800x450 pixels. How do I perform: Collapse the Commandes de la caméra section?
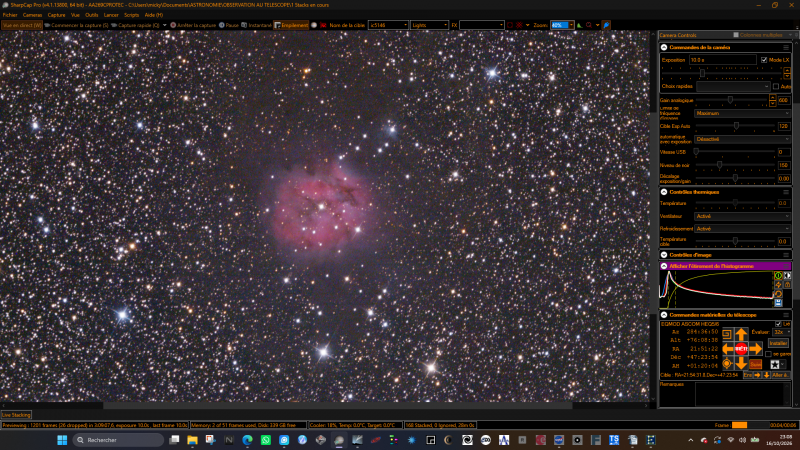[664, 47]
